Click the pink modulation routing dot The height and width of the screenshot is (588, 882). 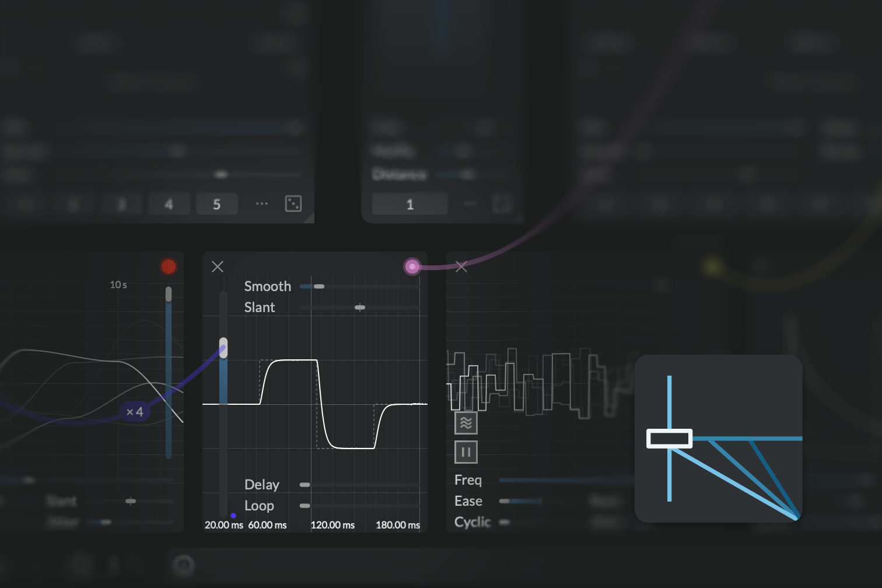click(412, 267)
